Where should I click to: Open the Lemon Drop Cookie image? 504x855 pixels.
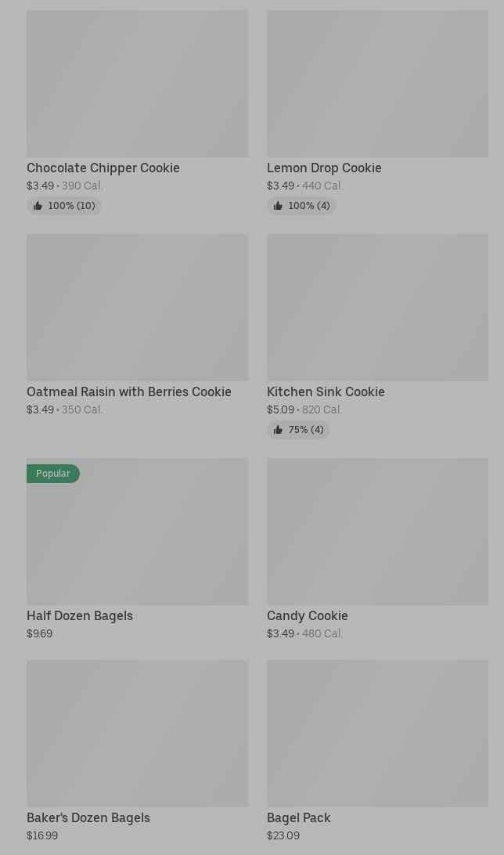377,84
